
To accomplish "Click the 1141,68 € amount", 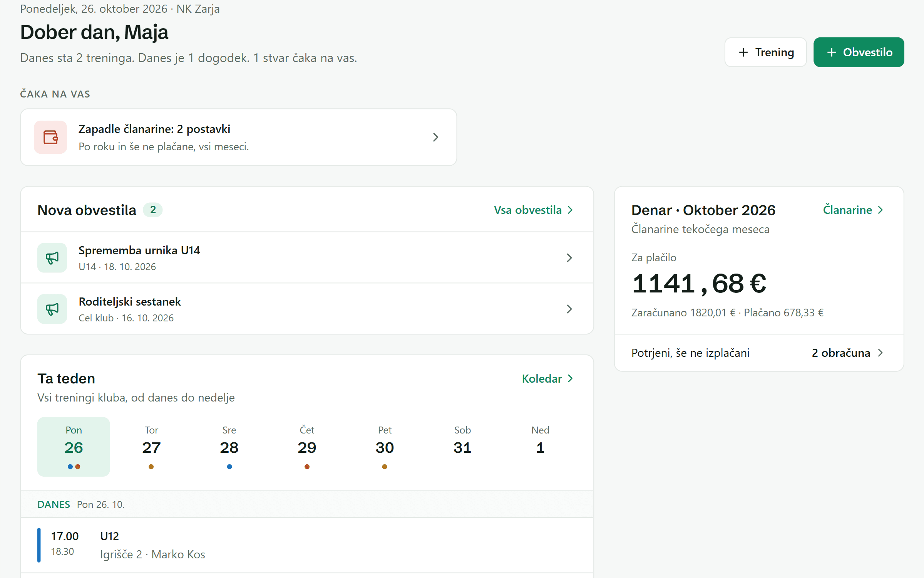I will (699, 284).
